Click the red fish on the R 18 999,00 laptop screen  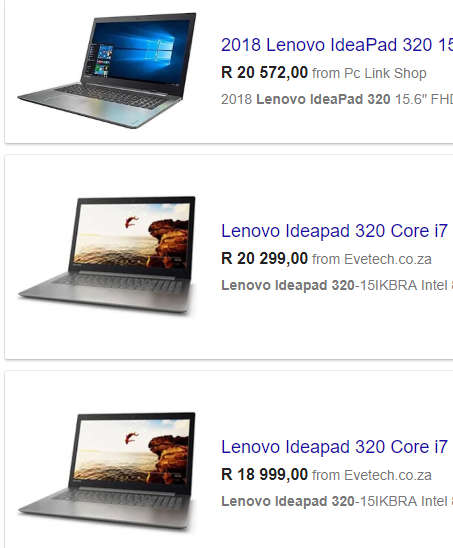coord(131,438)
